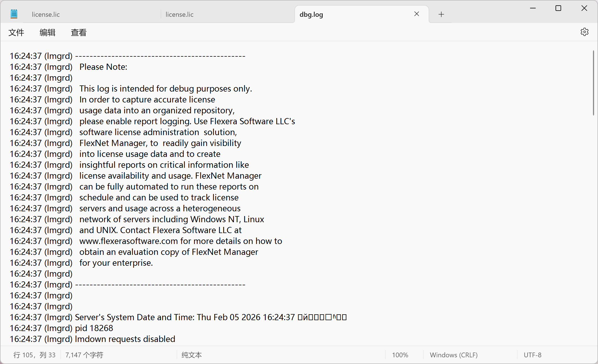Maximize the Notepad window
Viewport: 598px width, 364px height.
[558, 8]
